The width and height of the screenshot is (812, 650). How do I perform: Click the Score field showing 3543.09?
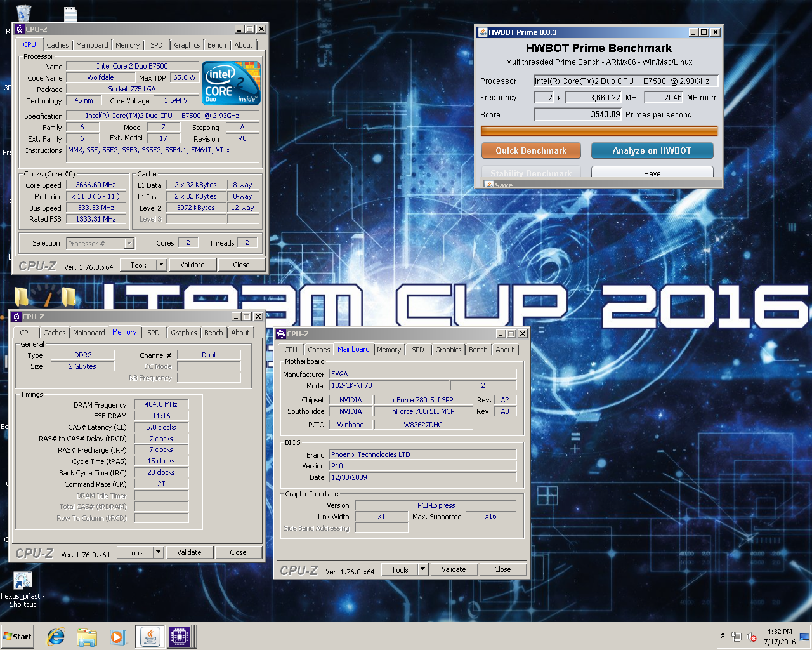(578, 114)
